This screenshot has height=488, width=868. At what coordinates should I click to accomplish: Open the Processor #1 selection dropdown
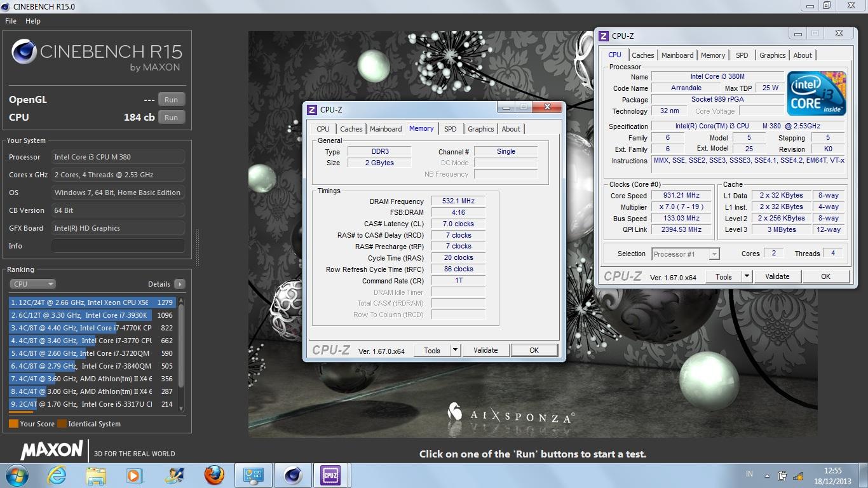(686, 254)
